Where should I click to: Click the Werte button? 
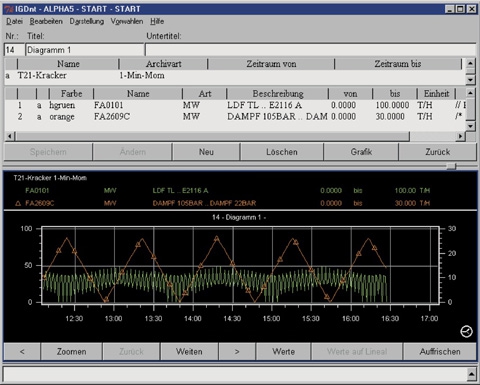[283, 352]
